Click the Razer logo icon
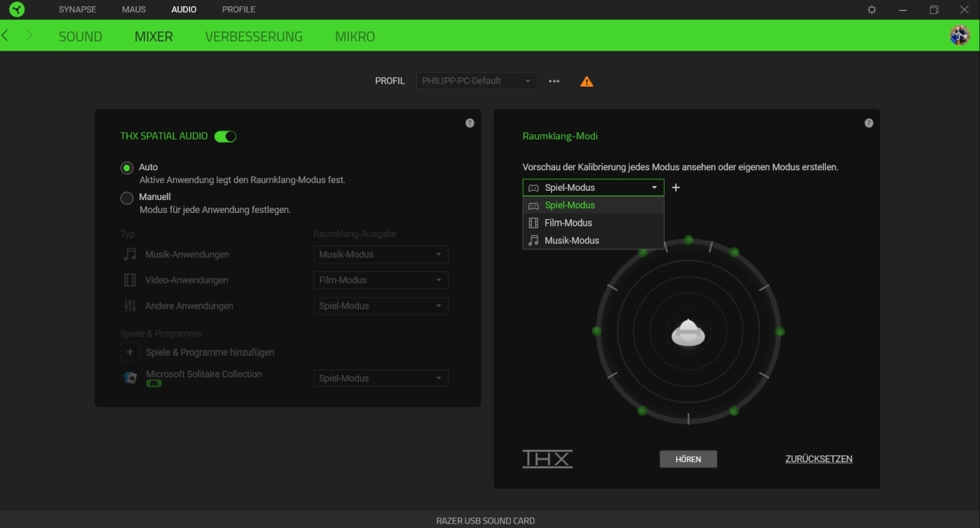This screenshot has height=528, width=980. pos(17,10)
